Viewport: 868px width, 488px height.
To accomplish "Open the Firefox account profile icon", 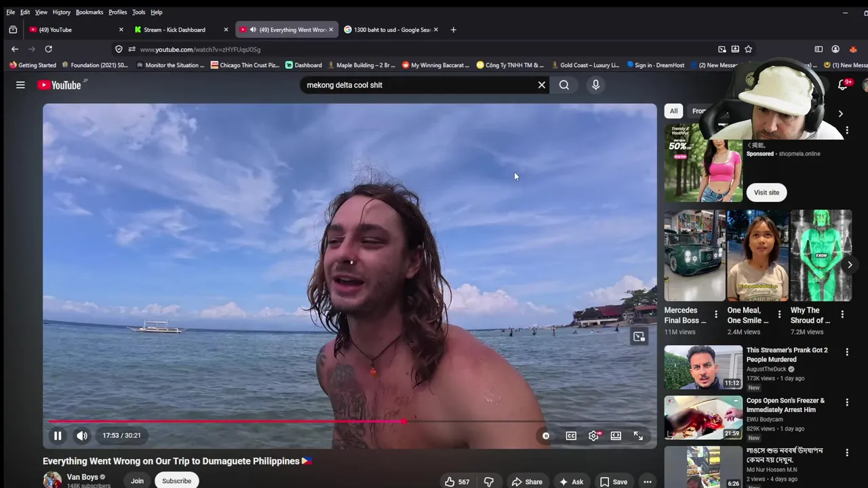I will pos(835,49).
